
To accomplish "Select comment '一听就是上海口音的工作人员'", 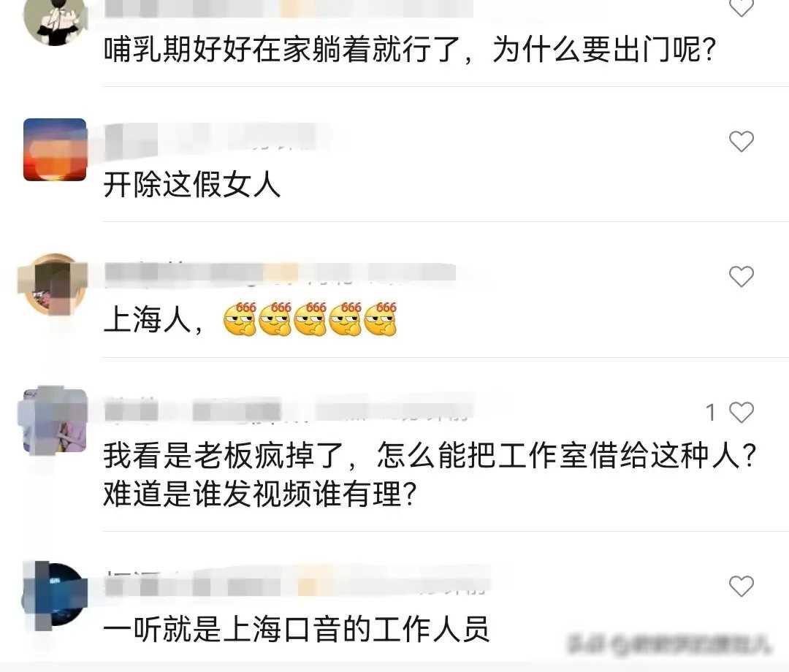I will coord(297,629).
